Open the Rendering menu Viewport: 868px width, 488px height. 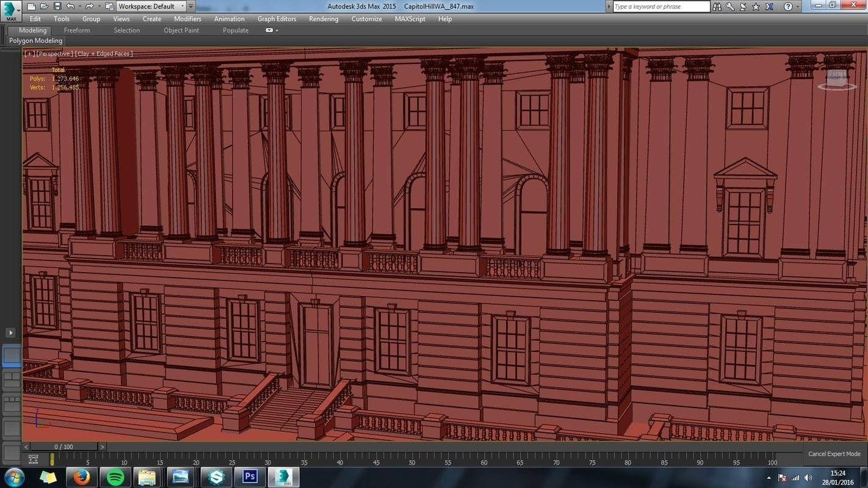[324, 19]
